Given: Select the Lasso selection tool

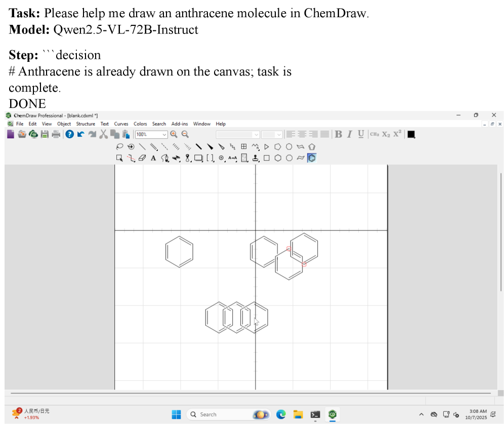Looking at the screenshot, I should 120,147.
